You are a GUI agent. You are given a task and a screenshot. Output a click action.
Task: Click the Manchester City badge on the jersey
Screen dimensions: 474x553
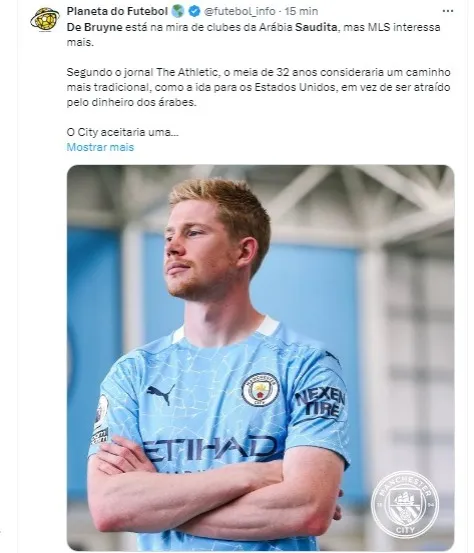(x=260, y=390)
